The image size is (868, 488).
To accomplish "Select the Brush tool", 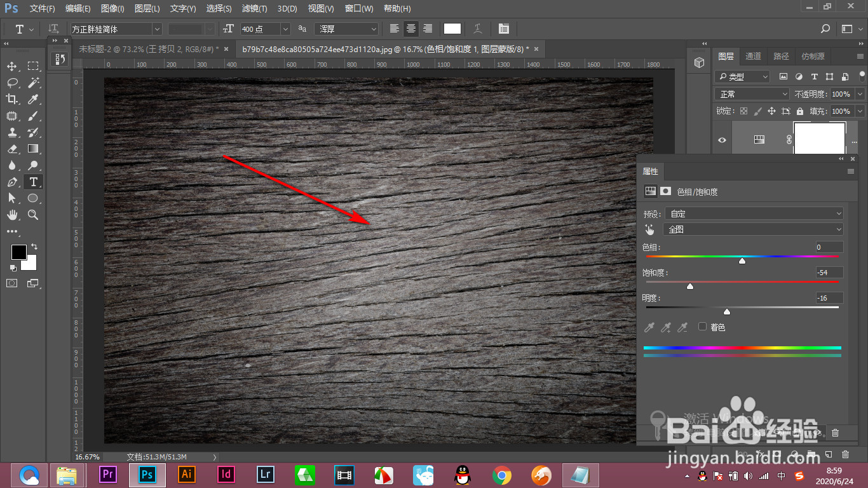I will pyautogui.click(x=33, y=116).
